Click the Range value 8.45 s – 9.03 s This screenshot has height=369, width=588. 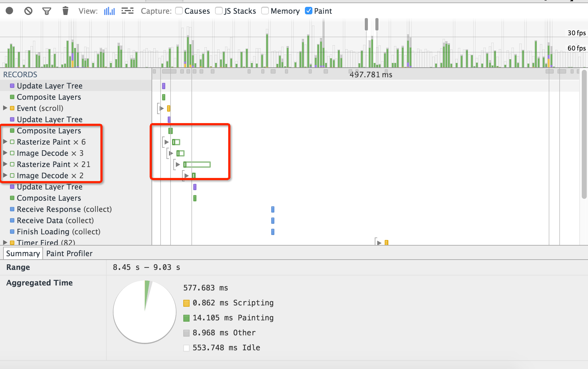[x=147, y=267]
